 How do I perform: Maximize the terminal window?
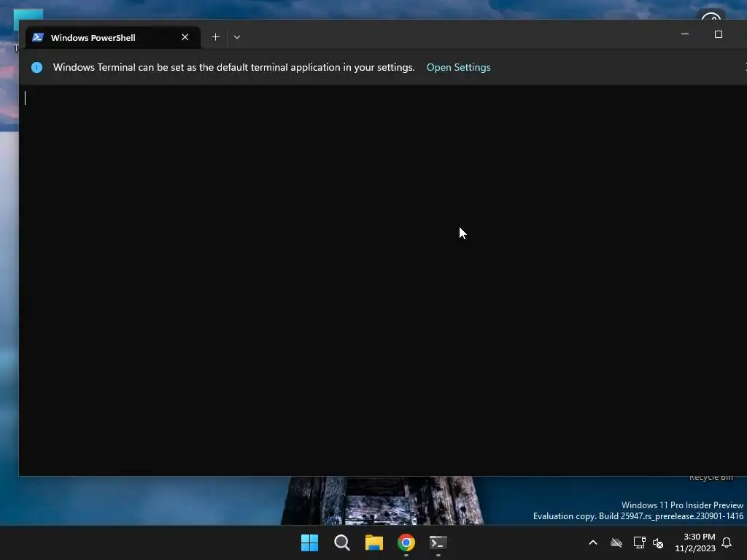[718, 34]
